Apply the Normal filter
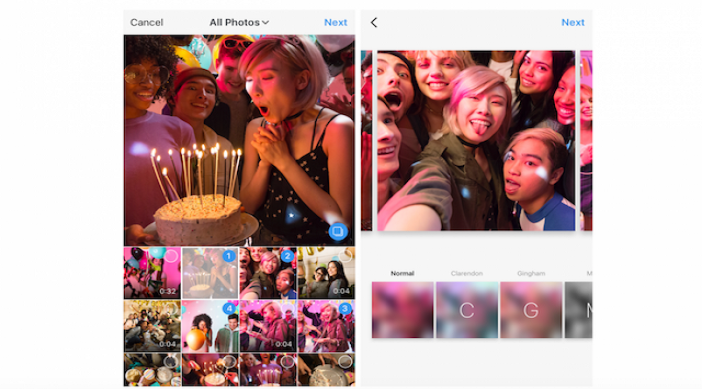The width and height of the screenshot is (702, 389). point(402,309)
